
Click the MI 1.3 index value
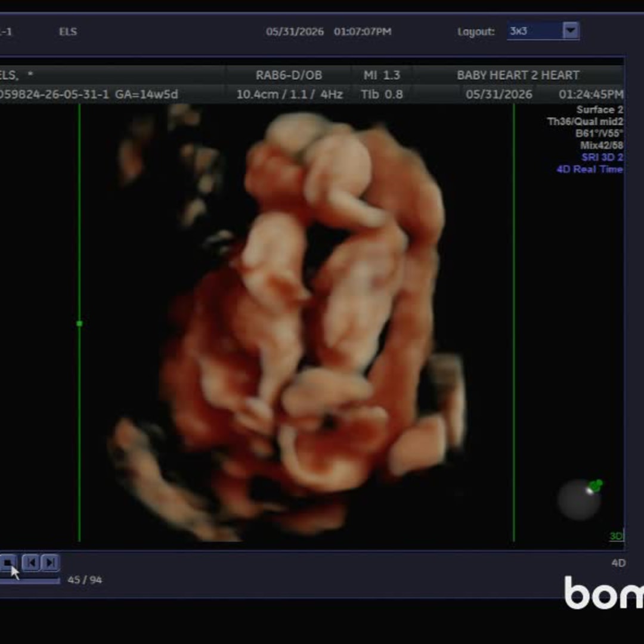point(382,75)
